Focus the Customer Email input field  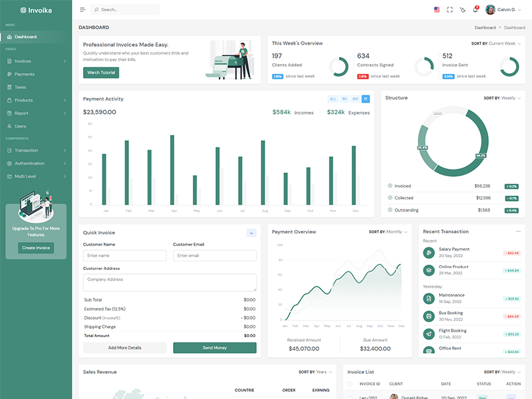click(215, 255)
